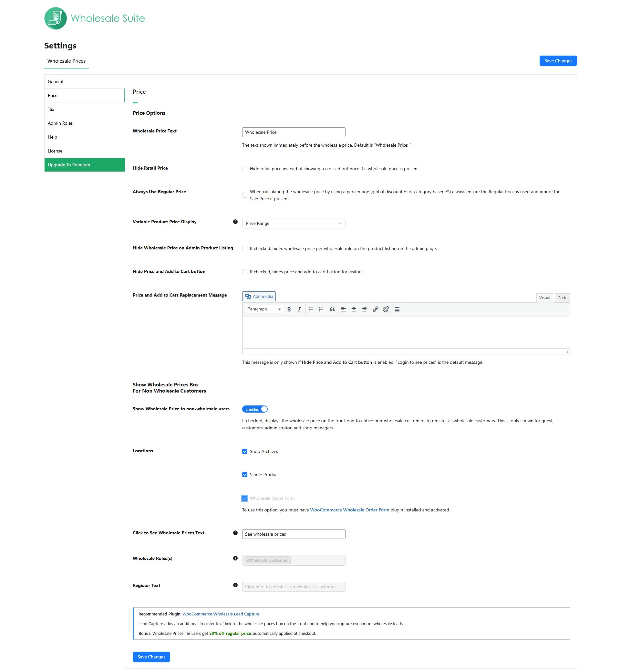Viewport: 620px width, 672px height.
Task: Open help tooltip for Variable Product Price Display
Action: [x=235, y=222]
